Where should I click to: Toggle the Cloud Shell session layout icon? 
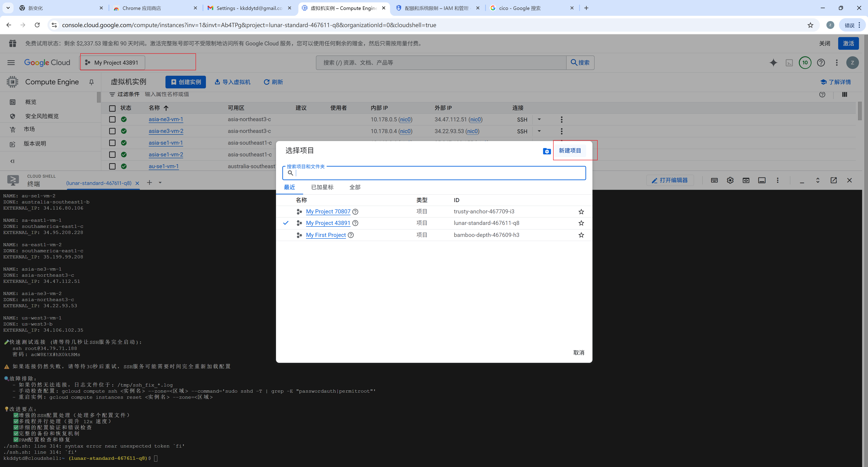pyautogui.click(x=762, y=181)
